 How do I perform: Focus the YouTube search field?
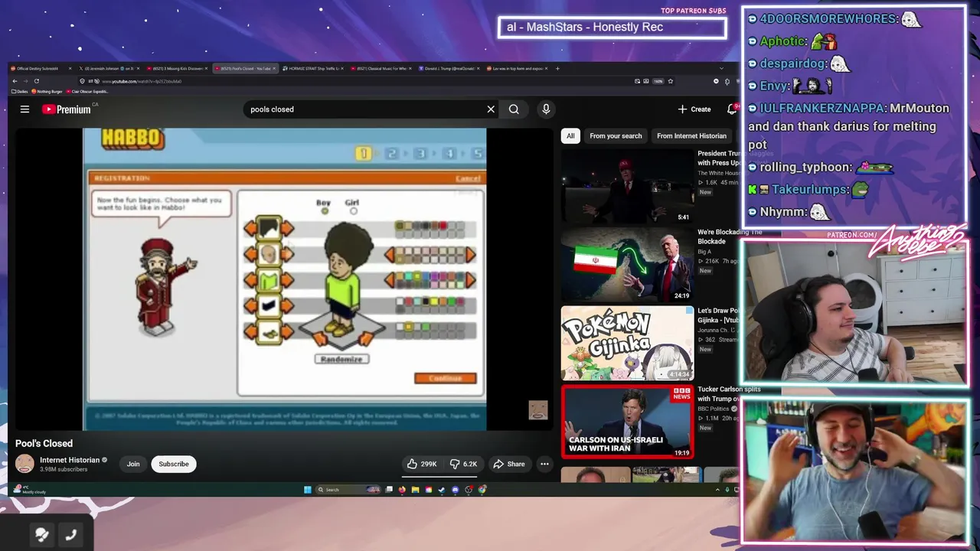click(364, 109)
